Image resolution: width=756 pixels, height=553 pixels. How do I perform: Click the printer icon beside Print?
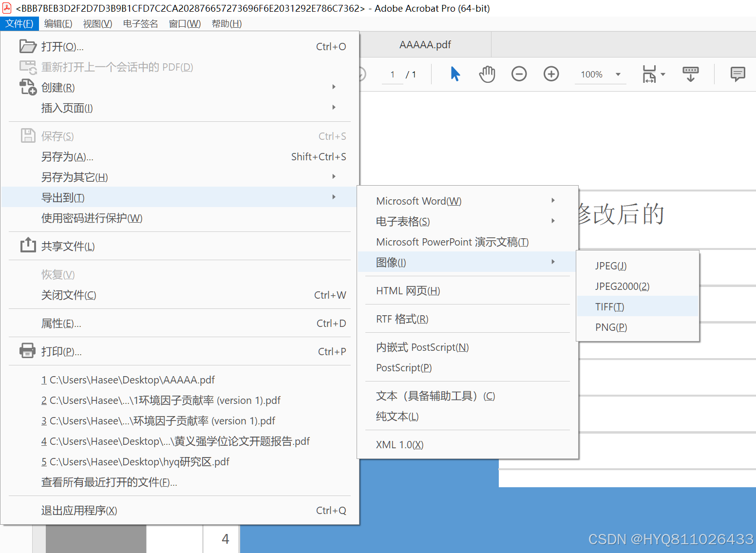[x=27, y=351]
